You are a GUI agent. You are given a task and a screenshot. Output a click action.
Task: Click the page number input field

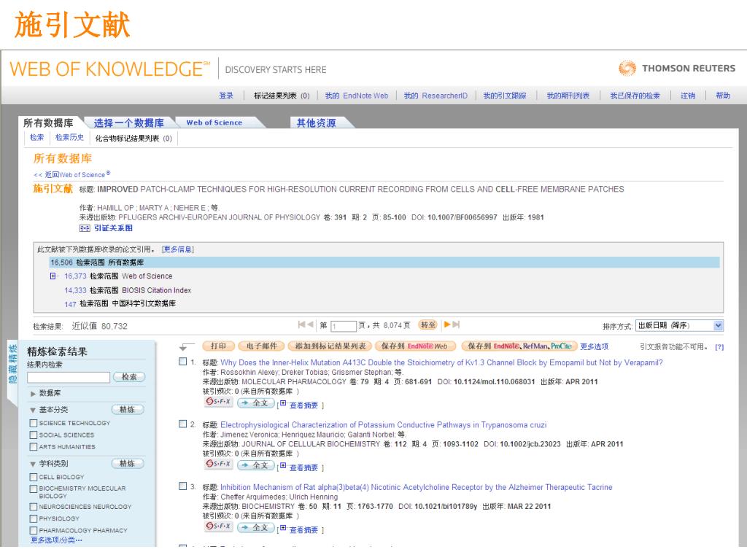pos(344,326)
